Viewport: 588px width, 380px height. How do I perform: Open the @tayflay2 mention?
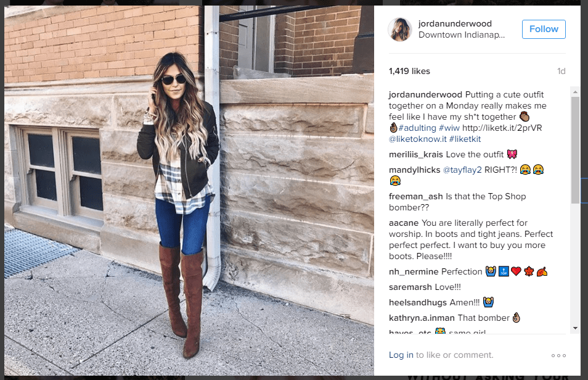462,170
